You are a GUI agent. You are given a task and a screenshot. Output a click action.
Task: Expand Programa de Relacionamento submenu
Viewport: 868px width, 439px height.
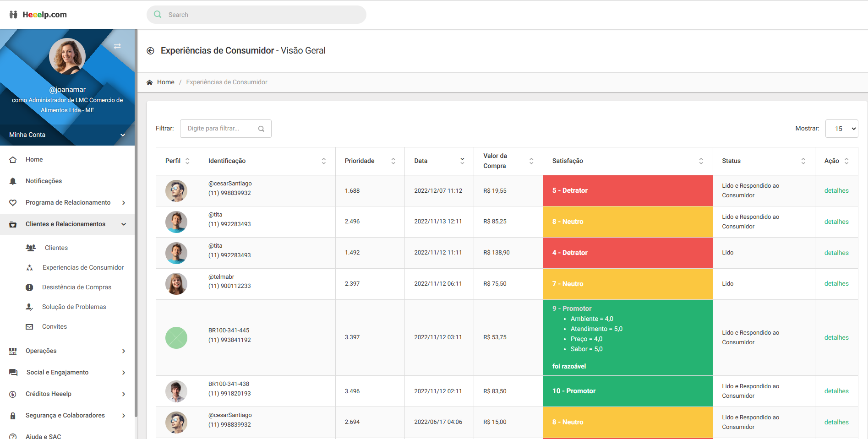click(124, 203)
